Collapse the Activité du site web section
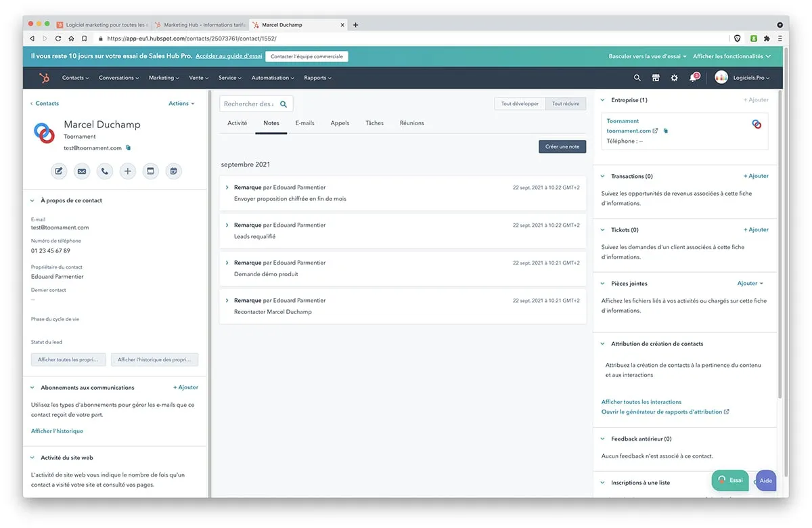Screen dimensions: 812x528 tap(32, 458)
